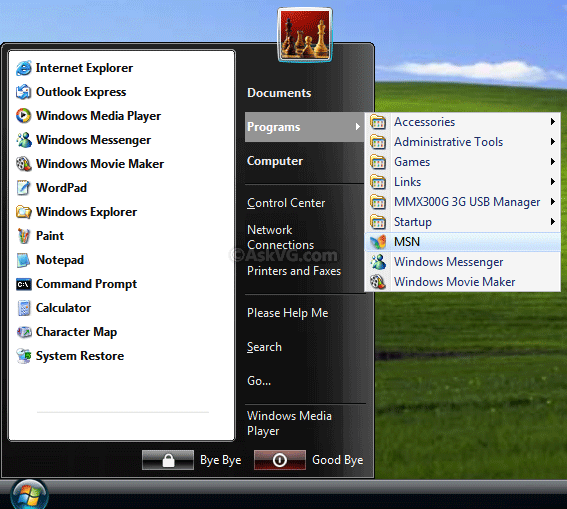Click the lock button
Screen dimensions: 567x509
(168, 460)
